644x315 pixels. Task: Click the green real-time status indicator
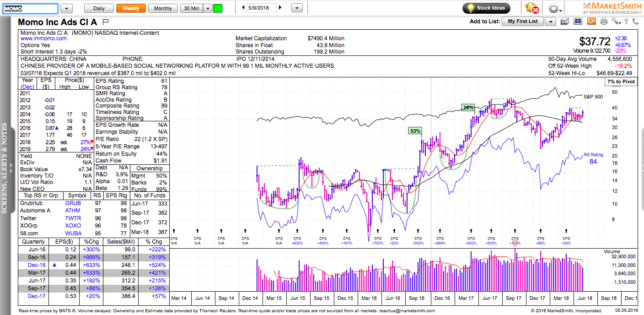coord(218,8)
